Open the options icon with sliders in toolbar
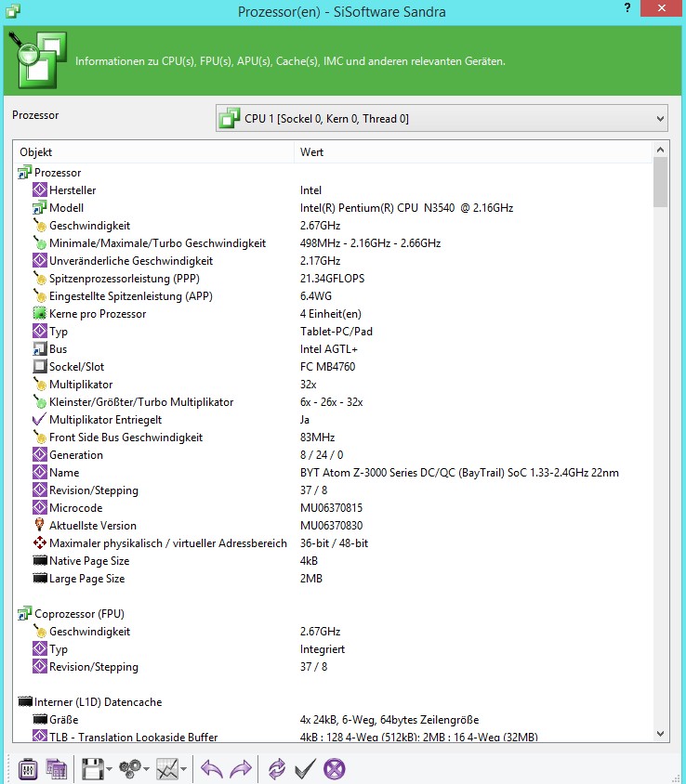The width and height of the screenshot is (686, 784). [x=28, y=769]
